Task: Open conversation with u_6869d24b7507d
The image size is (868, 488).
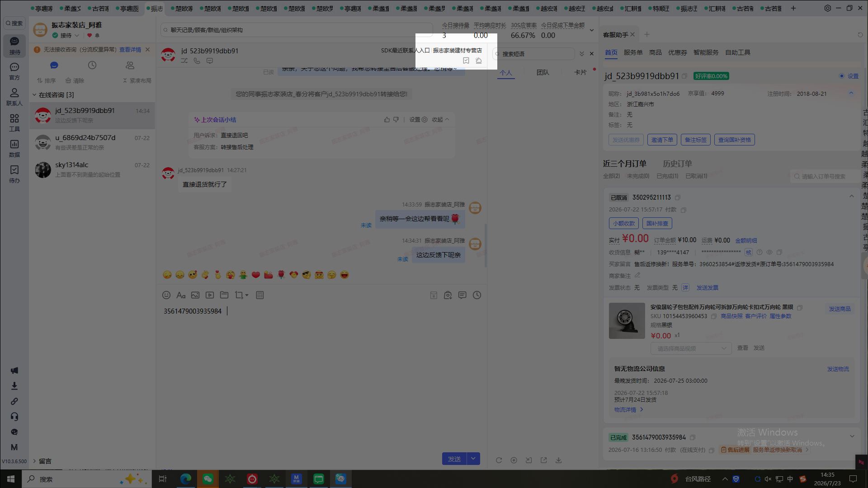Action: (x=92, y=142)
